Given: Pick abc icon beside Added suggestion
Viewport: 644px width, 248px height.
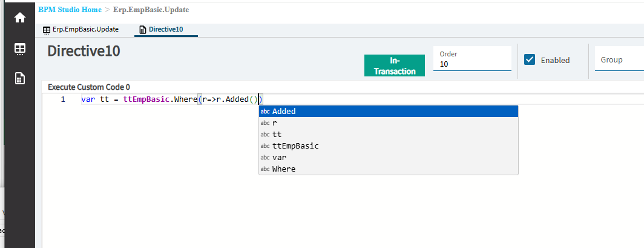Looking at the screenshot, I should click(x=265, y=112).
